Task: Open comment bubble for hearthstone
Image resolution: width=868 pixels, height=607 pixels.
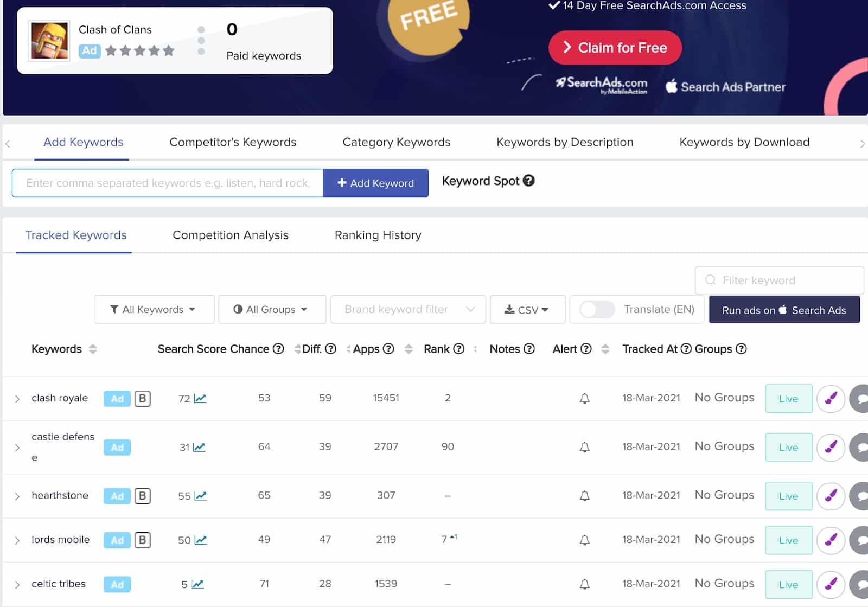Action: [860, 496]
